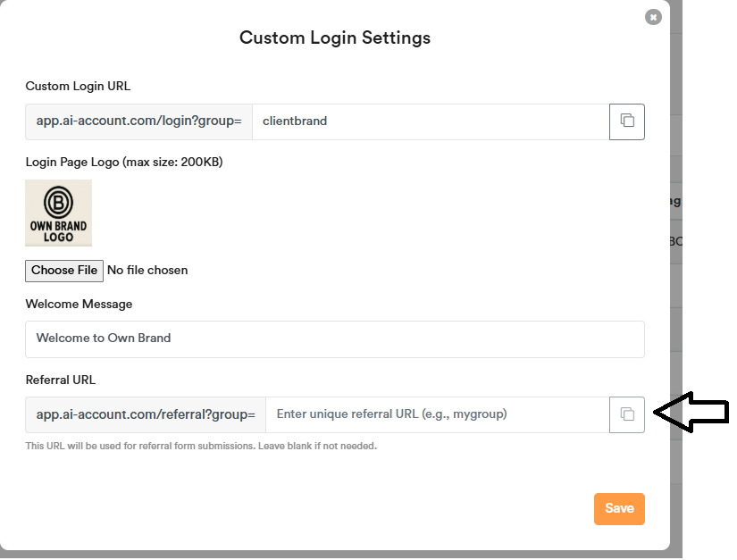Click the Referral URL label
This screenshot has height=560, width=737.
(61, 380)
